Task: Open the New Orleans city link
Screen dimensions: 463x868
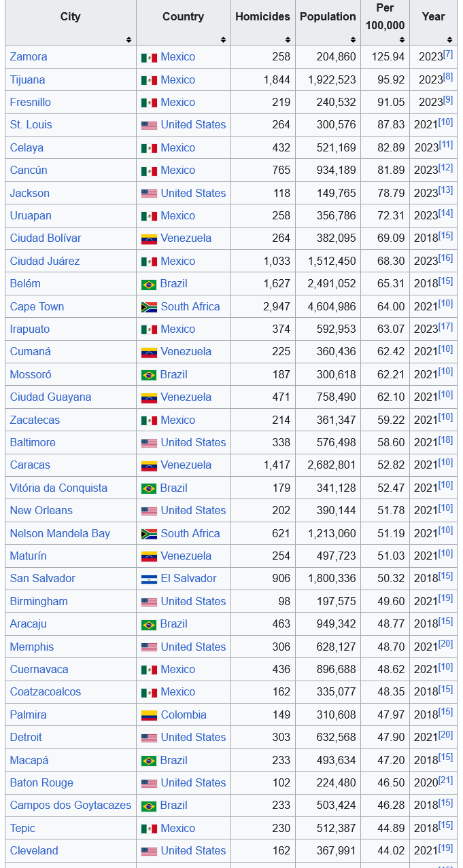Action: tap(41, 510)
